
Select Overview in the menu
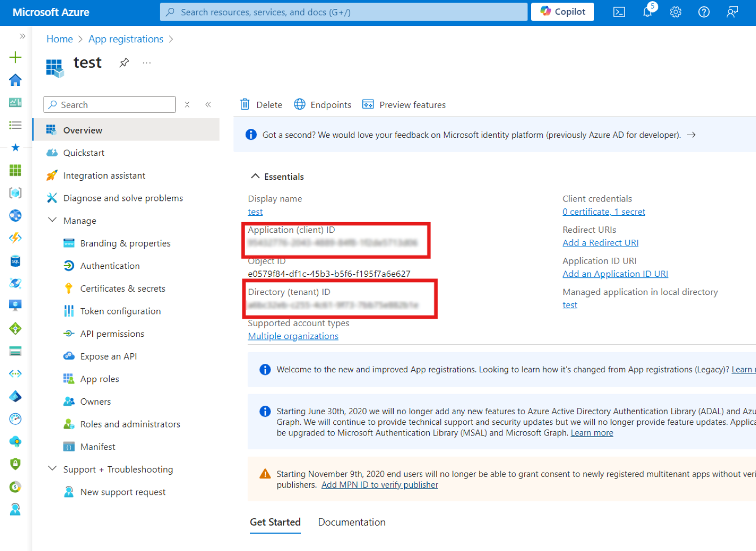click(126, 130)
